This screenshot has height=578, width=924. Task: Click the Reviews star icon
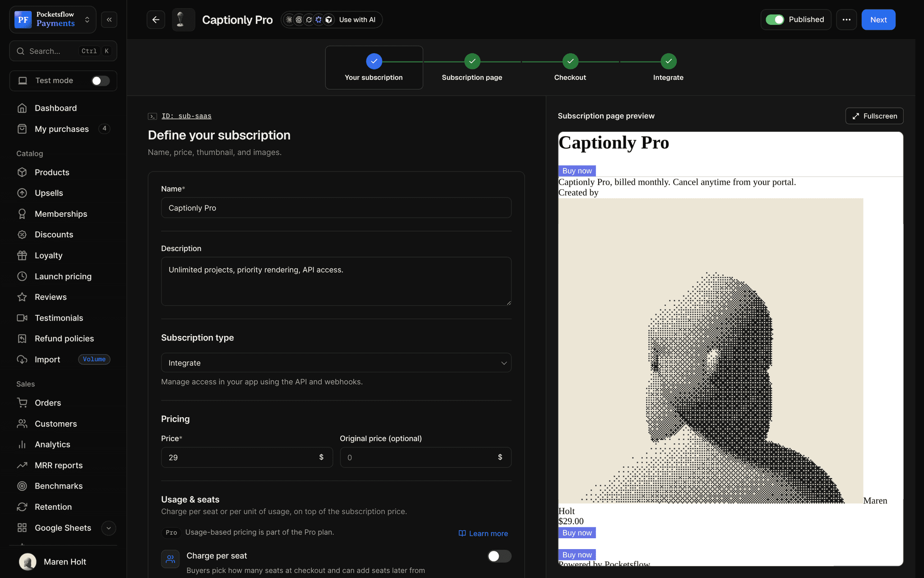click(x=22, y=297)
